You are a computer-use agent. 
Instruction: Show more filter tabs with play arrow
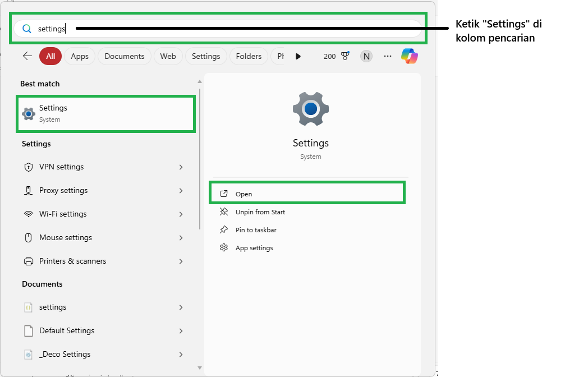tap(298, 56)
